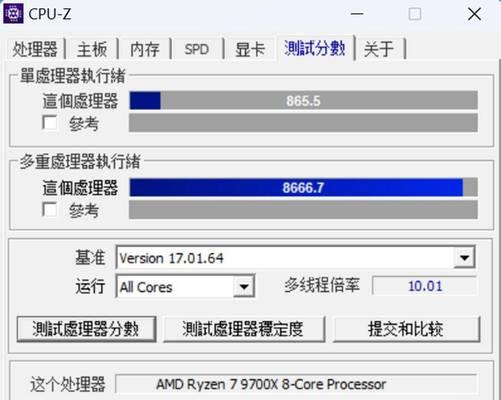The height and width of the screenshot is (400, 501).
Task: Enable multi thread 參考 checkbox
Action: pos(50,209)
